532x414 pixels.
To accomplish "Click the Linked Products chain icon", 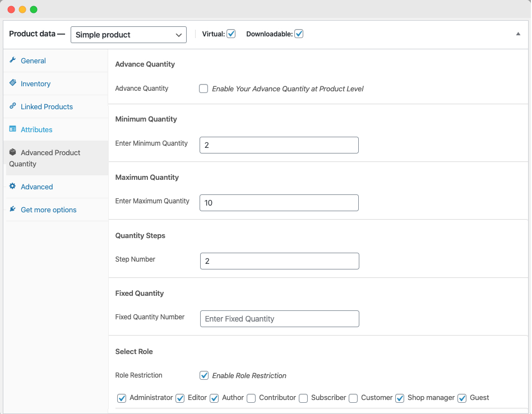I will click(x=13, y=106).
